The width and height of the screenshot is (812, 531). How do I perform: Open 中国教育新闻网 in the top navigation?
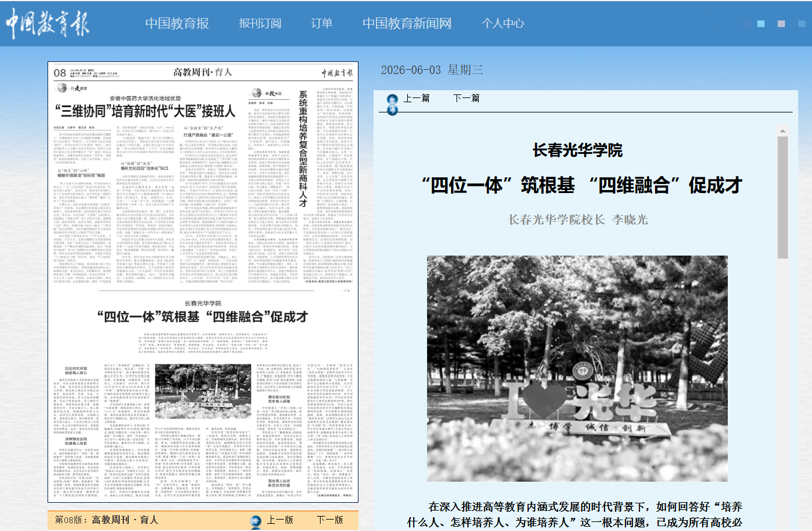tap(407, 23)
